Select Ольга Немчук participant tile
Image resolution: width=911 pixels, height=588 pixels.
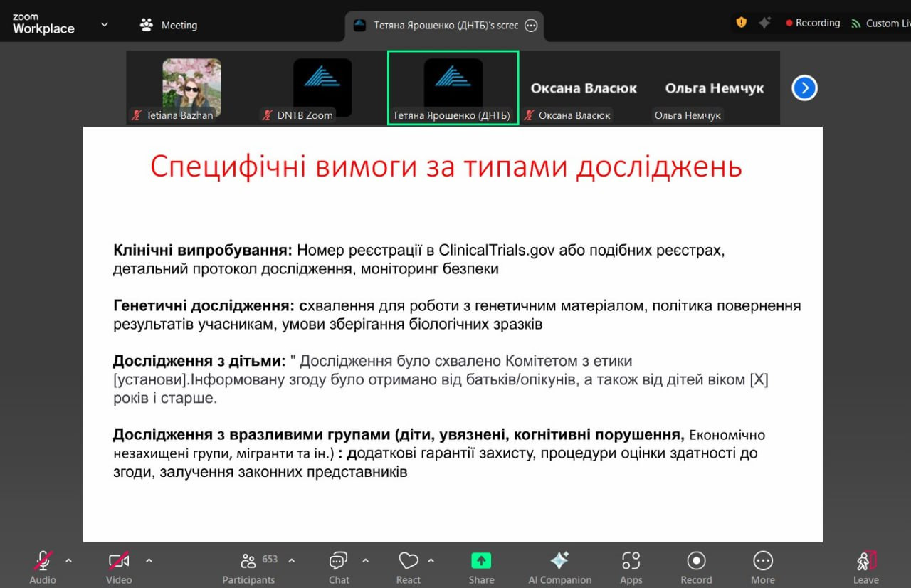tap(715, 88)
